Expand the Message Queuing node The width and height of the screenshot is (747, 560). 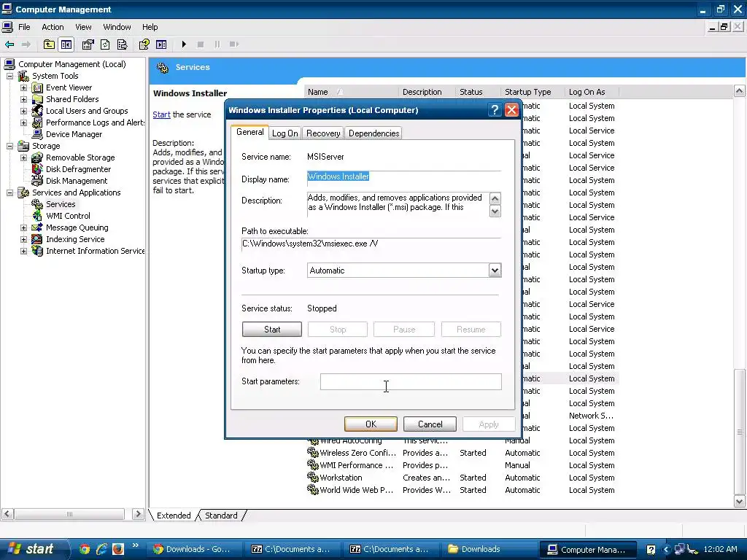point(23,227)
